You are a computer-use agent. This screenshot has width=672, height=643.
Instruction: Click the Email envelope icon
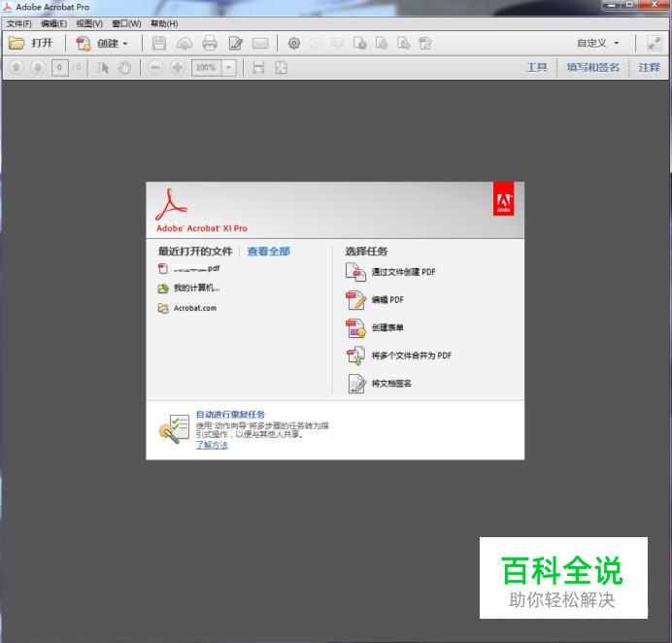point(260,44)
